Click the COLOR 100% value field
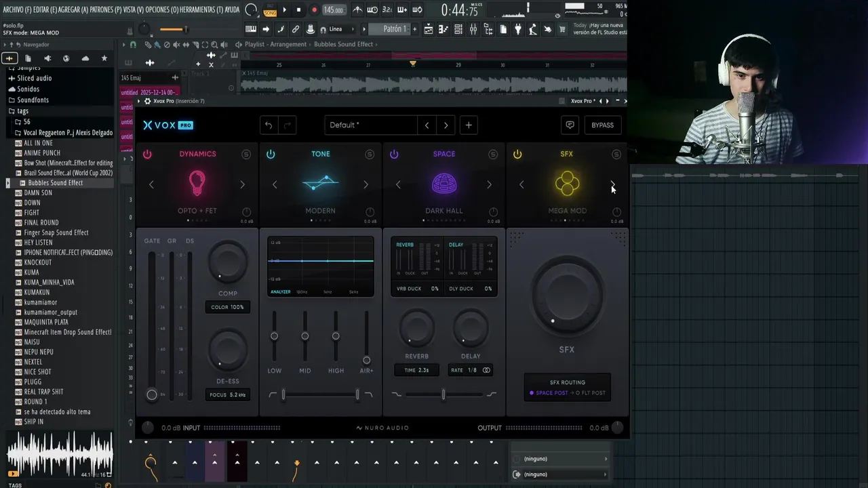The image size is (868, 488). tap(227, 307)
